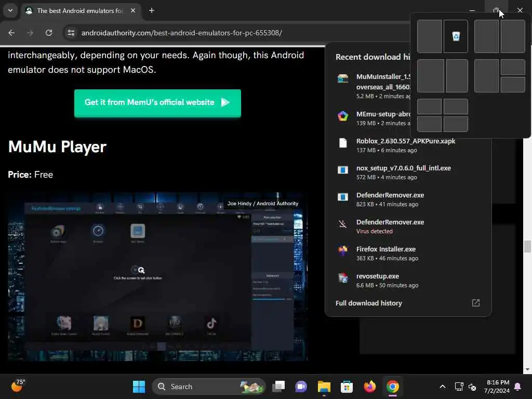Open a new tab with plus button
This screenshot has width=532, height=399.
pos(152,10)
